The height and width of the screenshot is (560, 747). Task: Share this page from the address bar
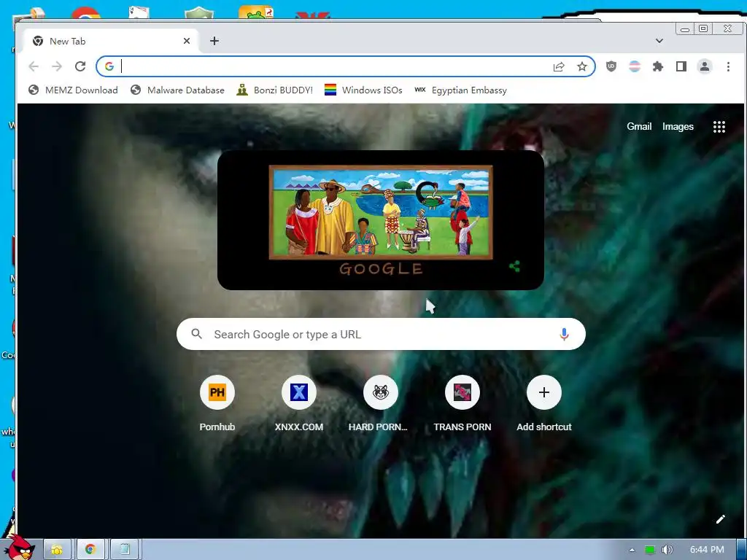click(x=559, y=66)
